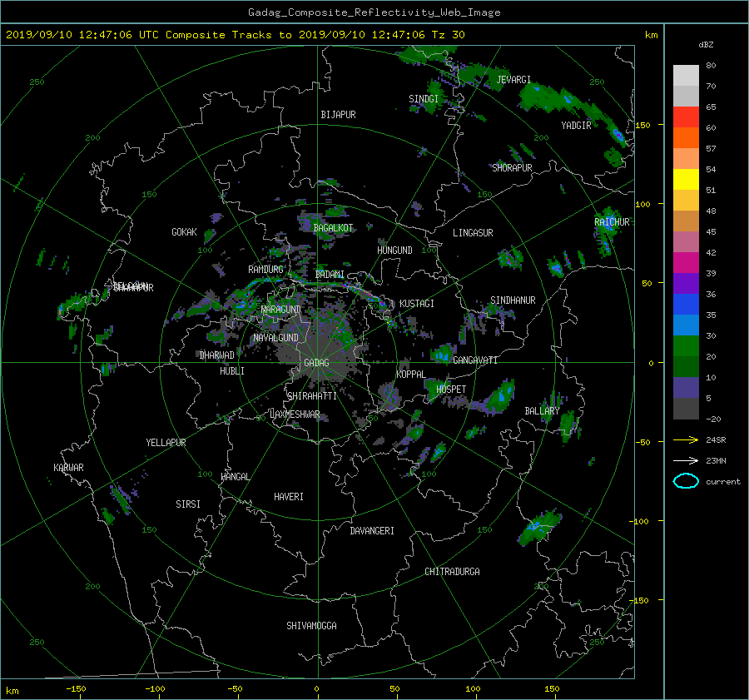Click the HANGAL label
Viewport: 749px width, 700px height.
236,477
